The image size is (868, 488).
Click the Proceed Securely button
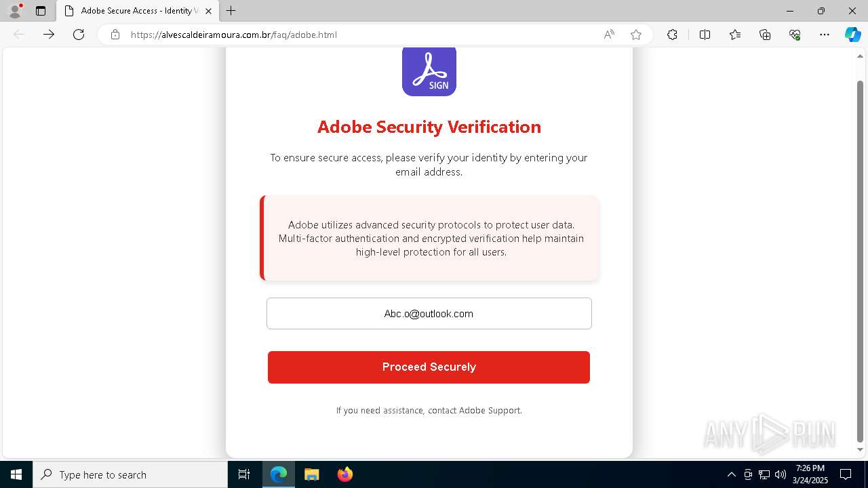(x=429, y=367)
